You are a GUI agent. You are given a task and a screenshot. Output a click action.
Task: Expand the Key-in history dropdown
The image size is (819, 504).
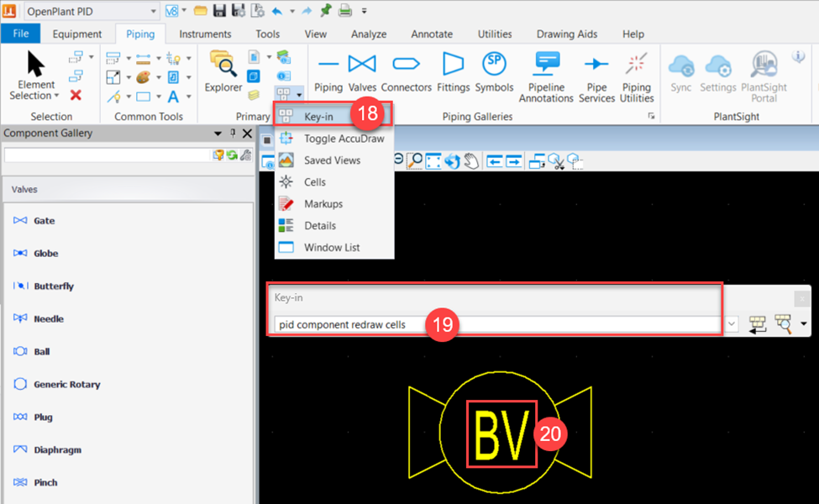[x=732, y=324]
